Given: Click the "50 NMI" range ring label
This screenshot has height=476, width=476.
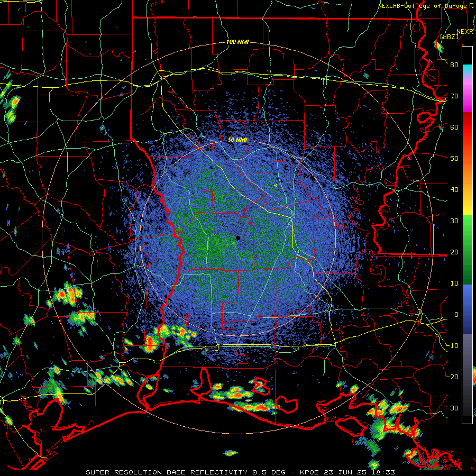Looking at the screenshot, I should tap(237, 140).
